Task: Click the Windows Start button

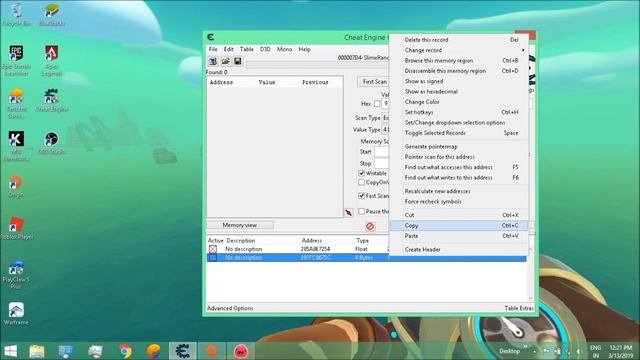Action: pyautogui.click(x=10, y=351)
